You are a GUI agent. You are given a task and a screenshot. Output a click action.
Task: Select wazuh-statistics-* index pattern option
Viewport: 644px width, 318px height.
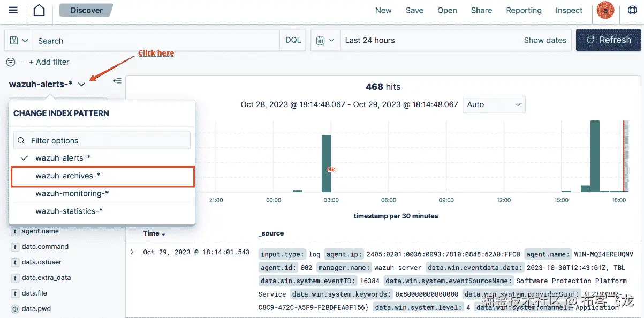102,211
